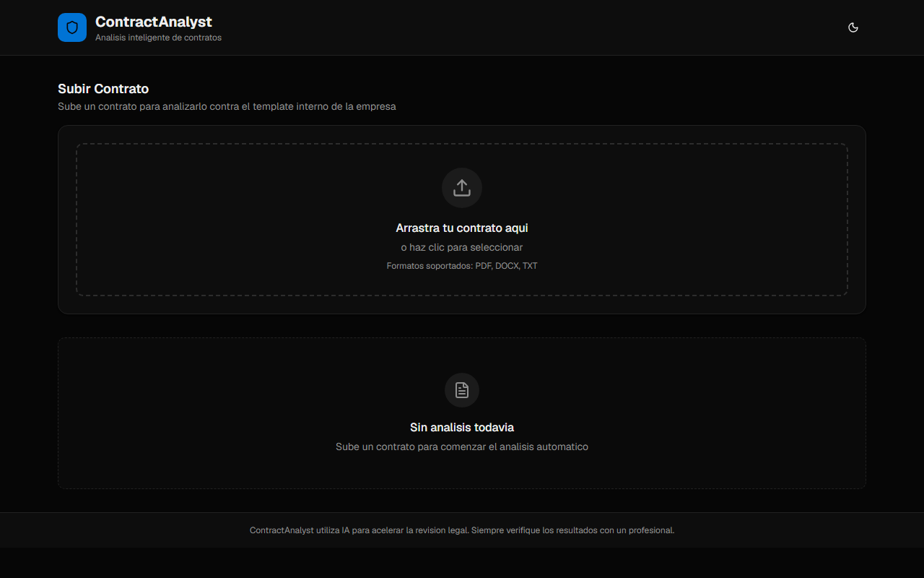Click the upload arrow icon
This screenshot has width=924, height=578.
pyautogui.click(x=462, y=188)
